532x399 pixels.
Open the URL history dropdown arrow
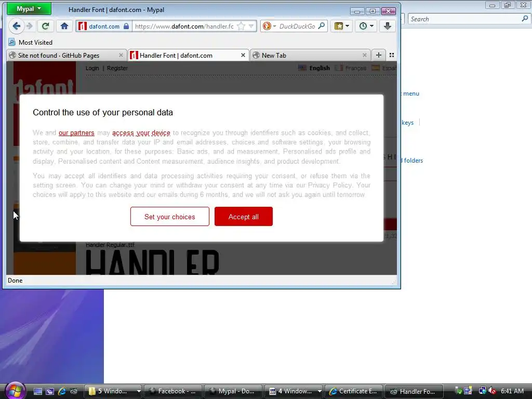pos(251,26)
